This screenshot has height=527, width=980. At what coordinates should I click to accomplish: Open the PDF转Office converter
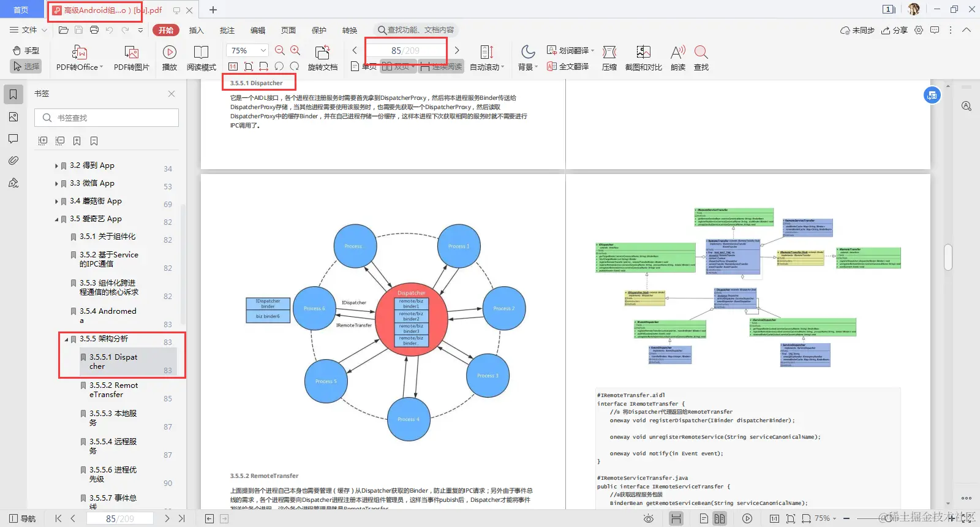pyautogui.click(x=80, y=58)
